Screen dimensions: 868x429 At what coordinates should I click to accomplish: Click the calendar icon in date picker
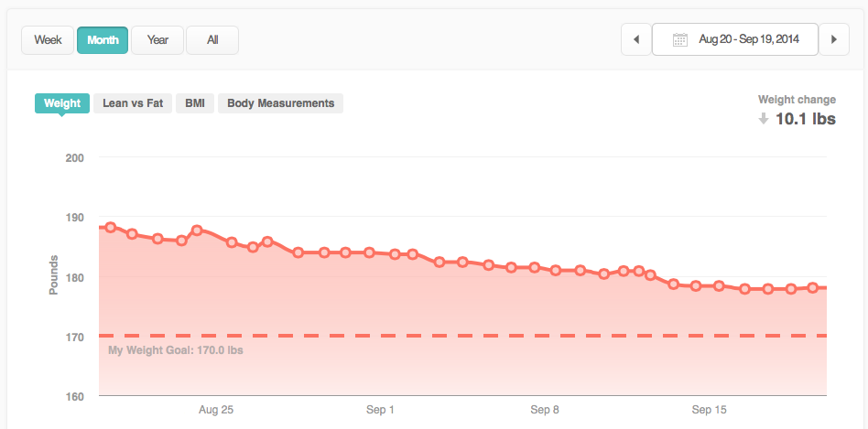point(679,40)
